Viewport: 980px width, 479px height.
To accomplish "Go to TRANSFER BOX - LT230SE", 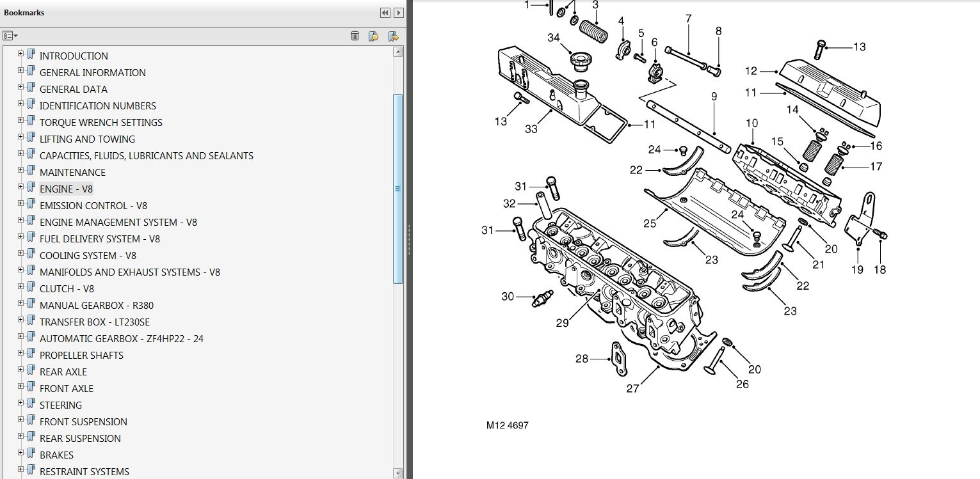I will (95, 322).
